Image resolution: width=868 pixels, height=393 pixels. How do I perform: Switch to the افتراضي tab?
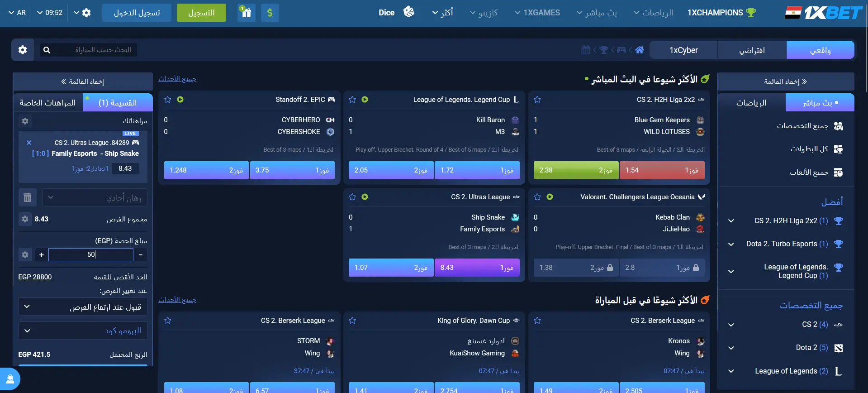click(752, 50)
